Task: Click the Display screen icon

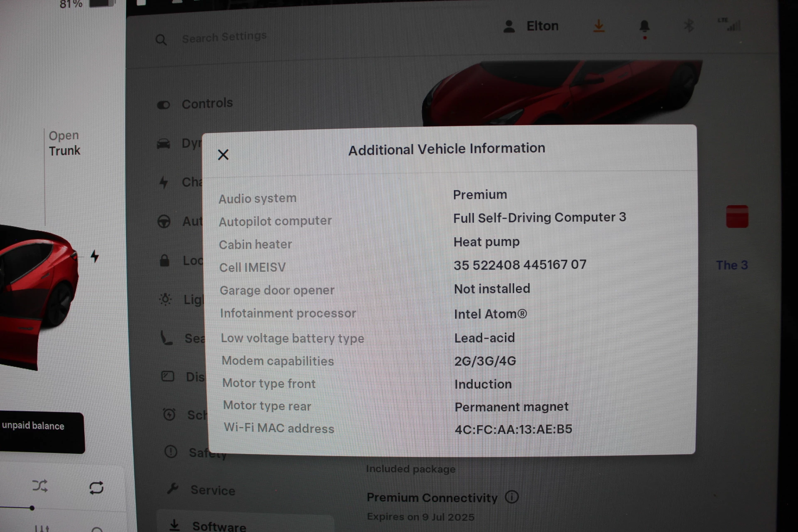Action: 167,376
